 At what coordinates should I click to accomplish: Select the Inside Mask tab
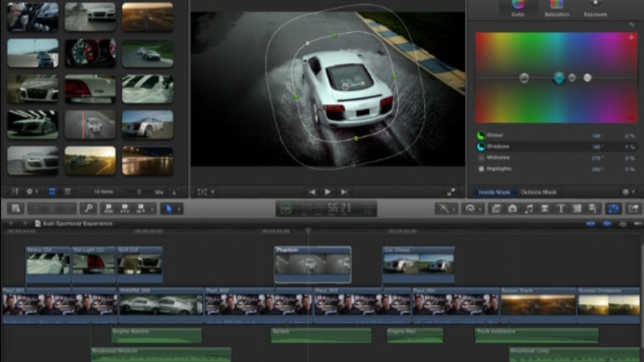[494, 192]
